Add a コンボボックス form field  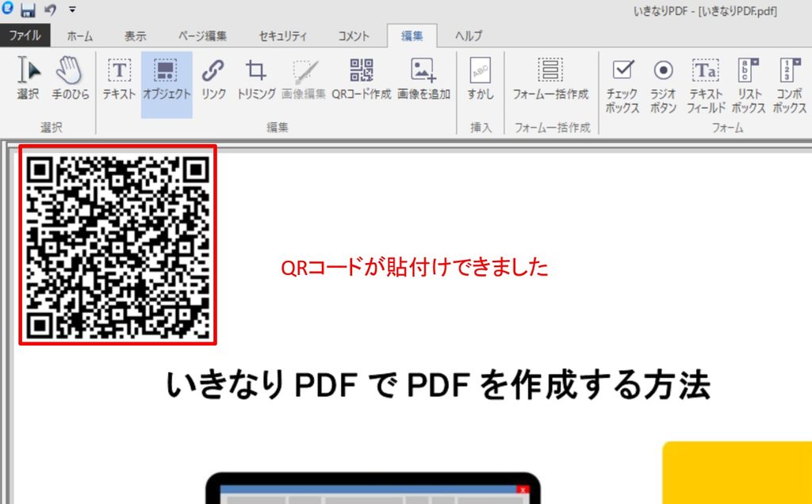[x=789, y=86]
